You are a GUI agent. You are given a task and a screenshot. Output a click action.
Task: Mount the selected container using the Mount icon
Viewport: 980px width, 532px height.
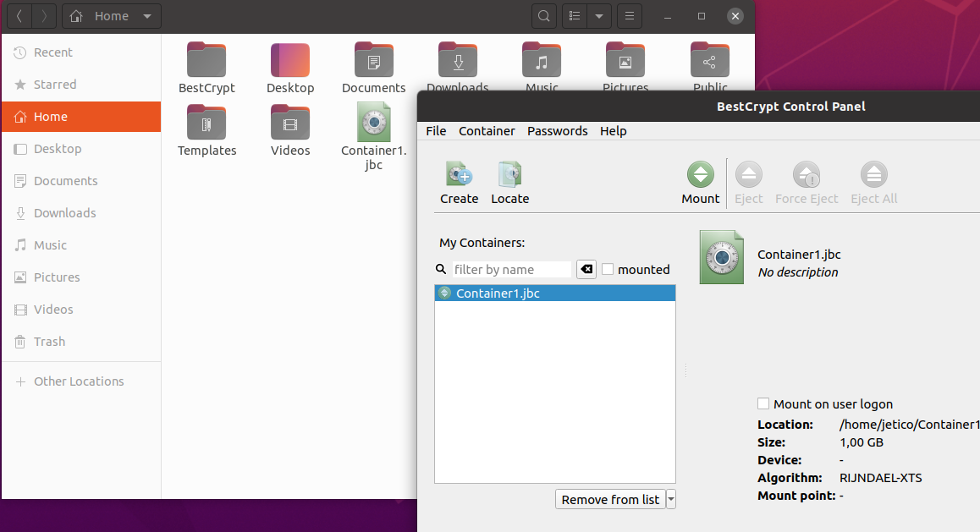tap(700, 174)
